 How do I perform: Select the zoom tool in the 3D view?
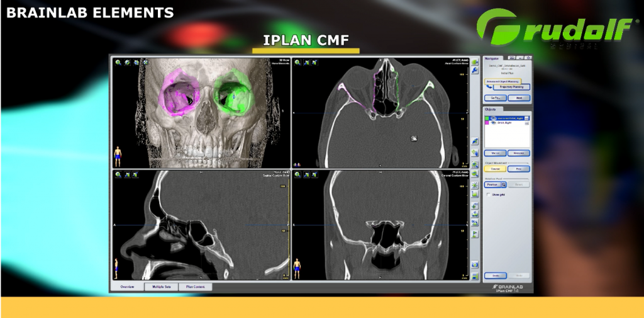tap(118, 62)
